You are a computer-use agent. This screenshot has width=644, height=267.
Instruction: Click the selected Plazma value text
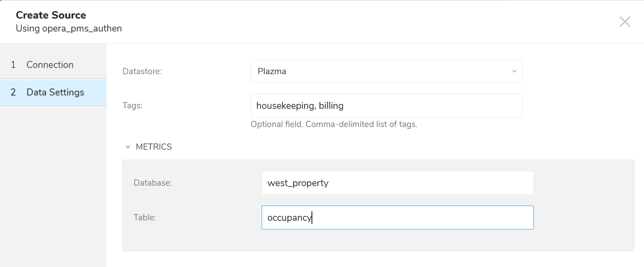point(272,71)
